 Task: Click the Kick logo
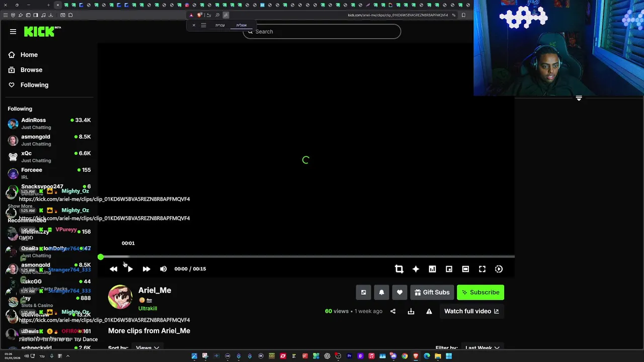(42, 31)
